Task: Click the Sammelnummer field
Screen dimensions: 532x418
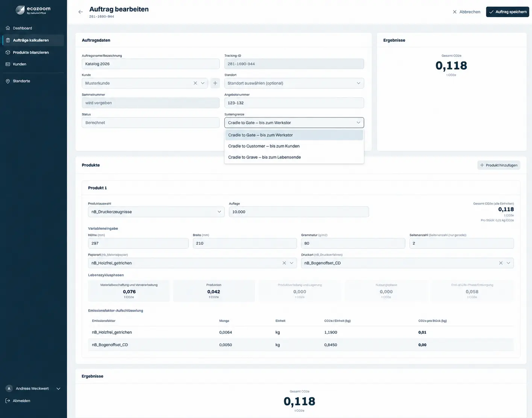Action: point(150,103)
